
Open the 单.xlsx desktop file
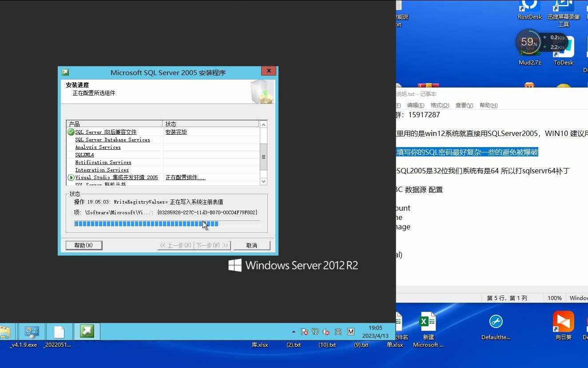click(395, 345)
